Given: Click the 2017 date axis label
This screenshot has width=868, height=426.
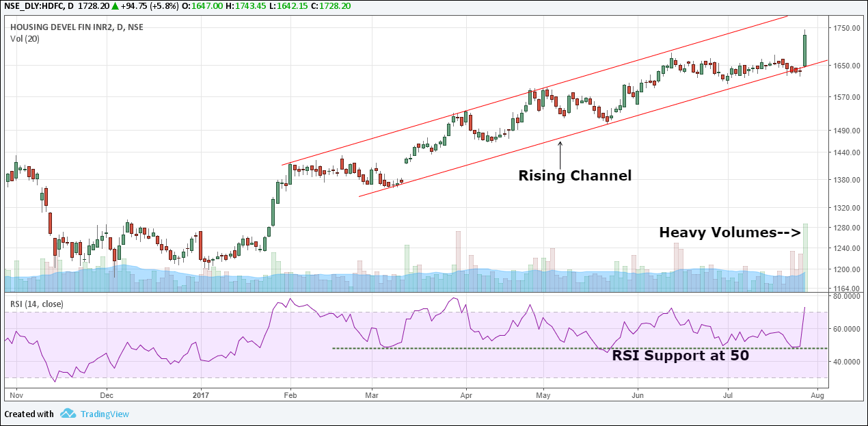Looking at the screenshot, I should tap(200, 395).
